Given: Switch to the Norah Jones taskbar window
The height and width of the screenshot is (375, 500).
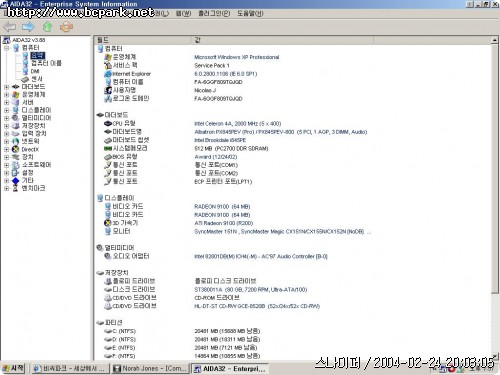Looking at the screenshot, I should (x=150, y=368).
